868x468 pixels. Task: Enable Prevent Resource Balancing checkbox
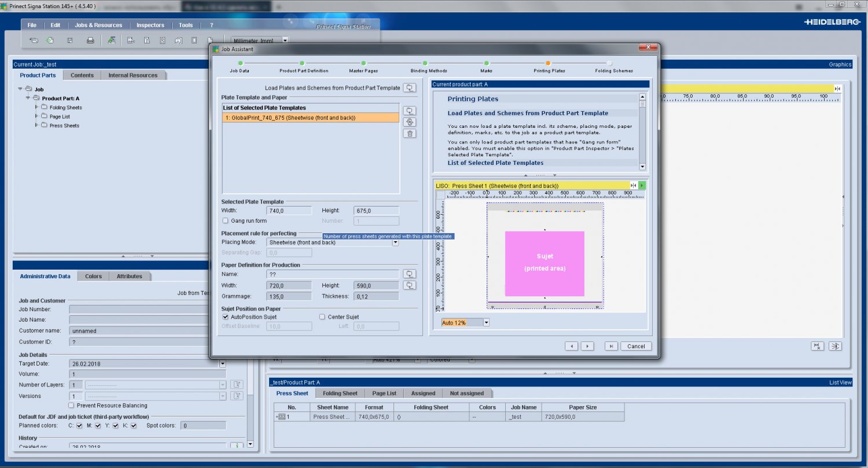coord(71,406)
